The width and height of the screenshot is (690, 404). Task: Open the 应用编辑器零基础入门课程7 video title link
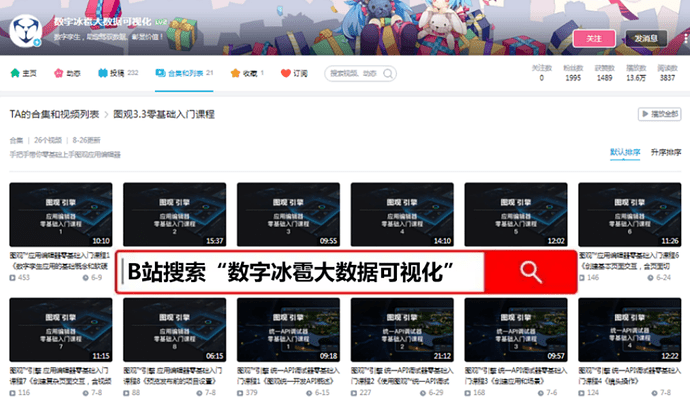click(60, 376)
